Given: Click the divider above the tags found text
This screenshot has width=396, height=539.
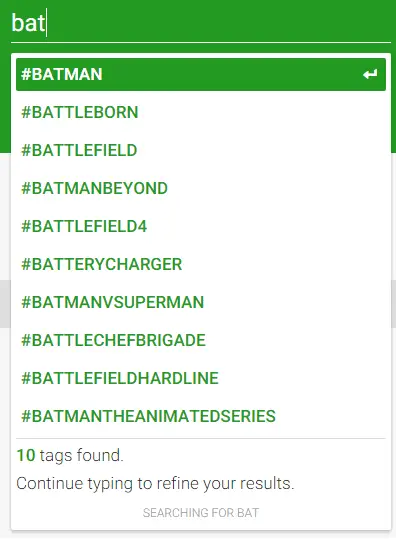Looking at the screenshot, I should 201,439.
